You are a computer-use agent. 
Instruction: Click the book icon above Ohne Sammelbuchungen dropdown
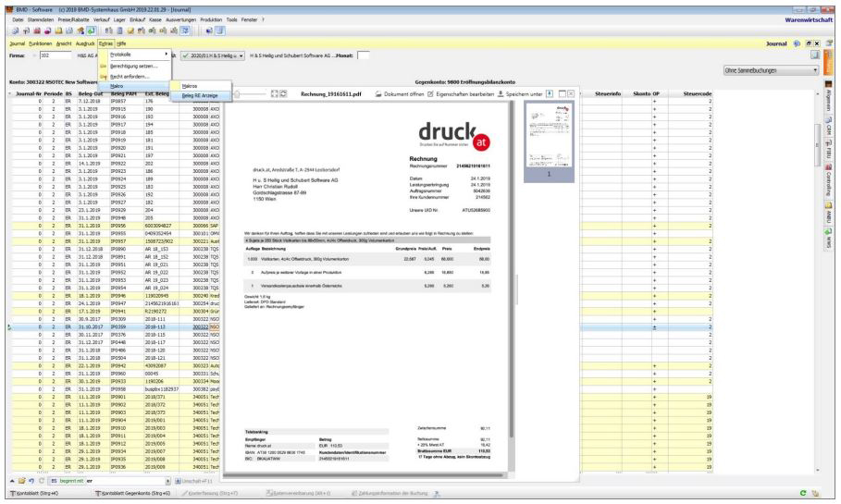tap(815, 55)
